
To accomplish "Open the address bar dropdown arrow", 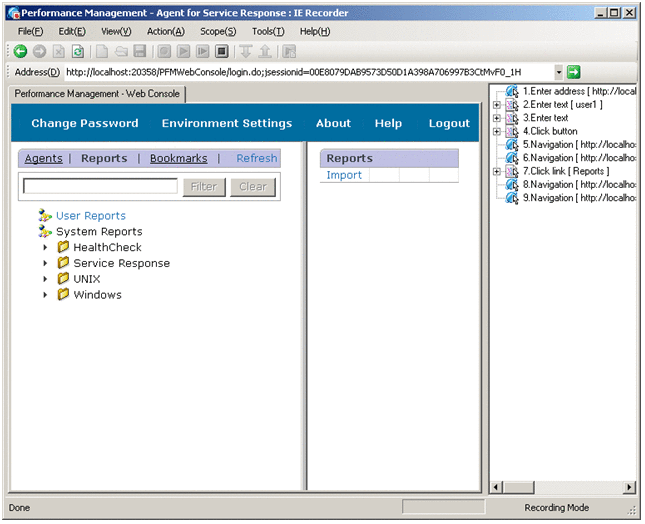I will (559, 72).
